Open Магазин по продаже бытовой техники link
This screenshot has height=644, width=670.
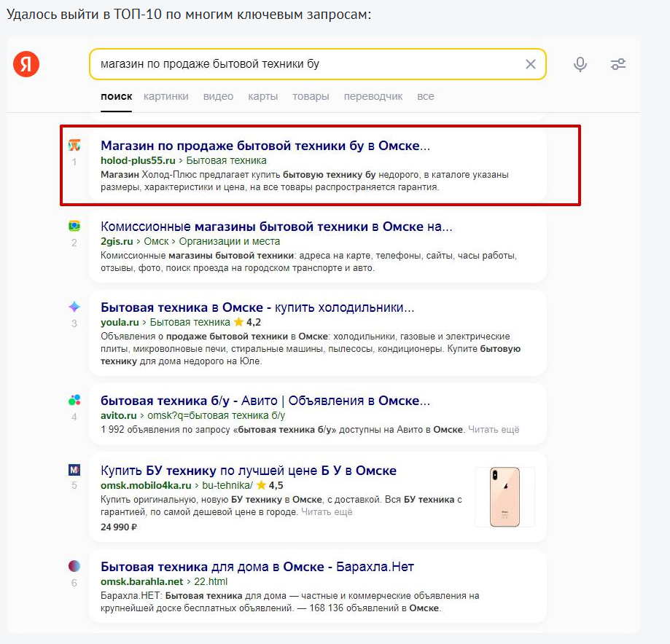point(265,146)
